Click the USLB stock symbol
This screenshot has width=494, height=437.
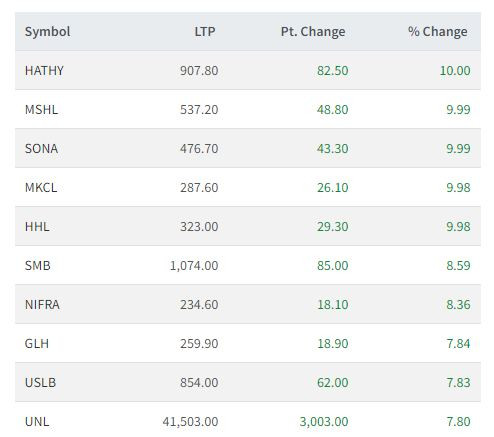(x=40, y=382)
